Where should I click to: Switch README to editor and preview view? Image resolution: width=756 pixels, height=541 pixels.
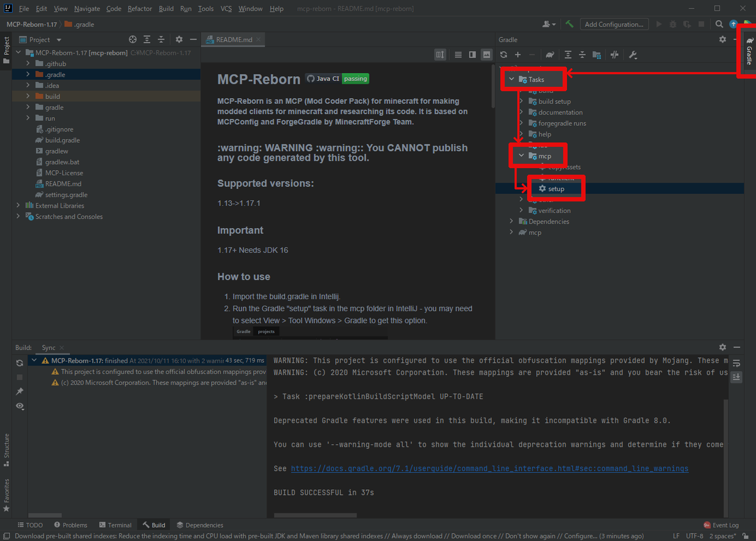tap(472, 55)
